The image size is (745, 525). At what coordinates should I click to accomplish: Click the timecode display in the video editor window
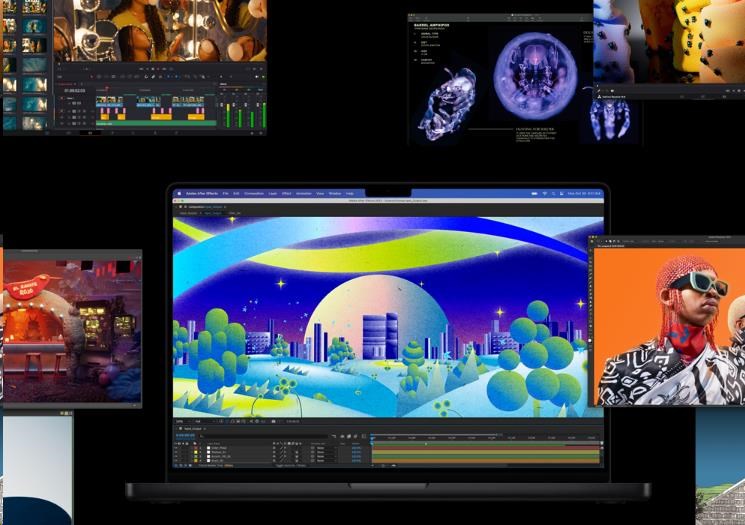(75, 91)
